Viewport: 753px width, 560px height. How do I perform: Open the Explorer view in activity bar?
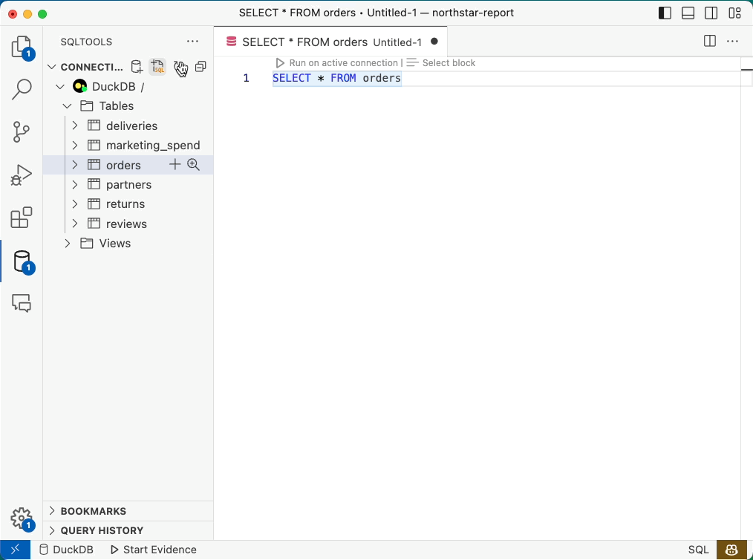[x=22, y=48]
